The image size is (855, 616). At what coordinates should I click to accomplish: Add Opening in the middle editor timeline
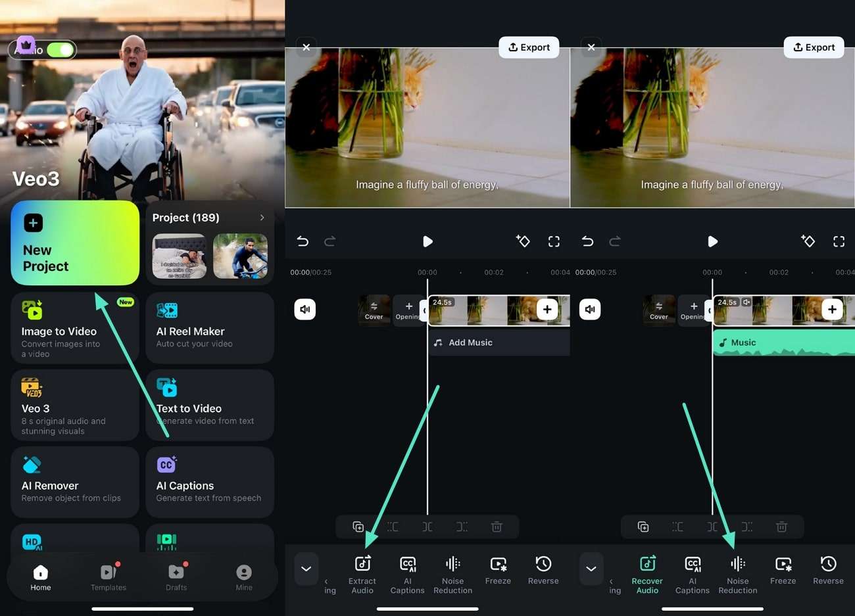pyautogui.click(x=408, y=310)
